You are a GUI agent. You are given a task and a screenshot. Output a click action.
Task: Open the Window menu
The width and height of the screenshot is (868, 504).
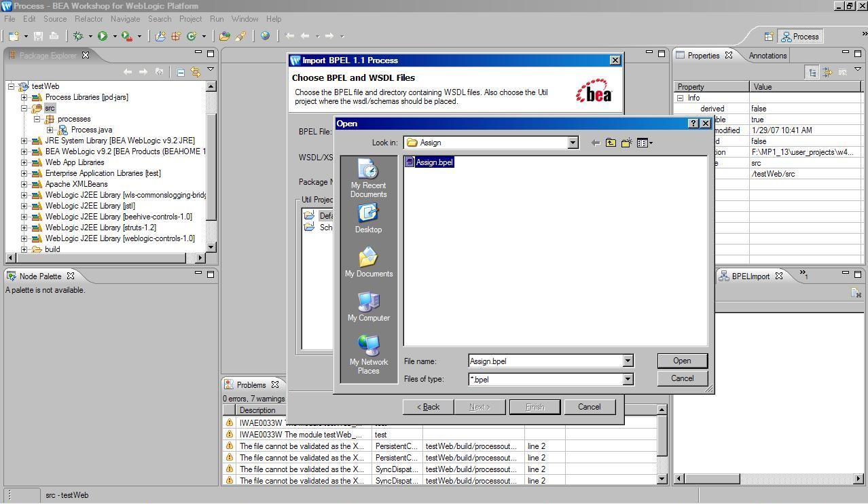[245, 19]
